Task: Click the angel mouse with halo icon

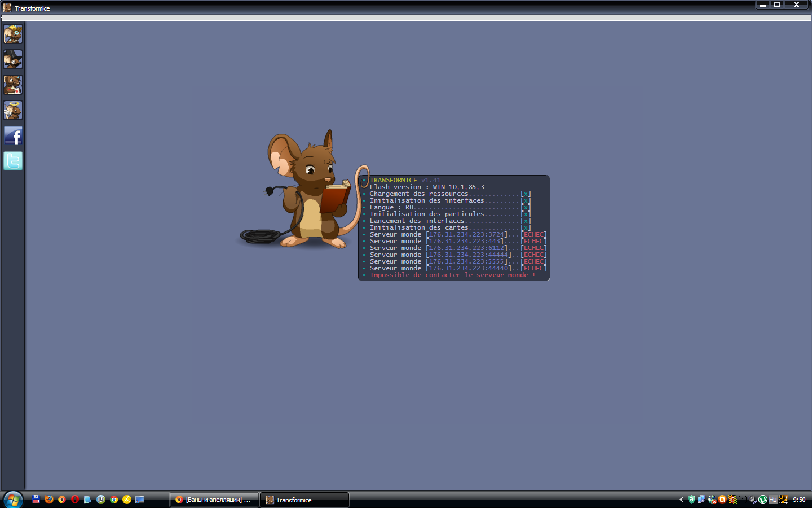Action: point(13,110)
